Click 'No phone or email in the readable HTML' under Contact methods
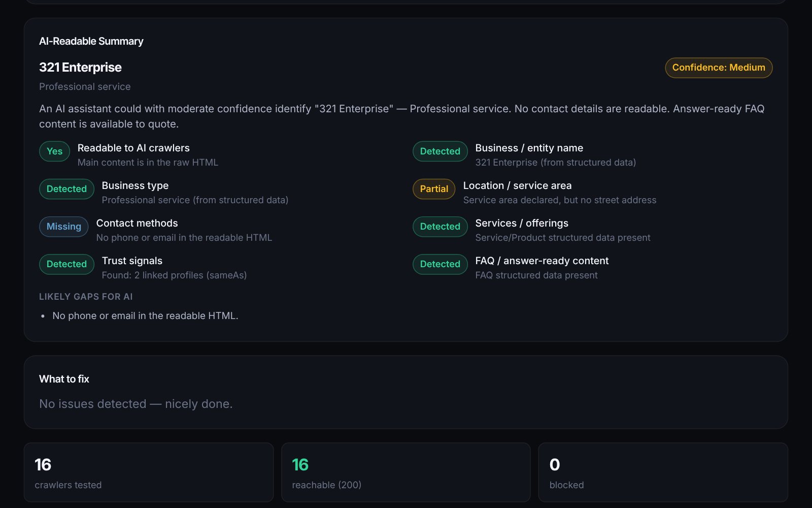Image resolution: width=812 pixels, height=508 pixels. [x=184, y=237]
